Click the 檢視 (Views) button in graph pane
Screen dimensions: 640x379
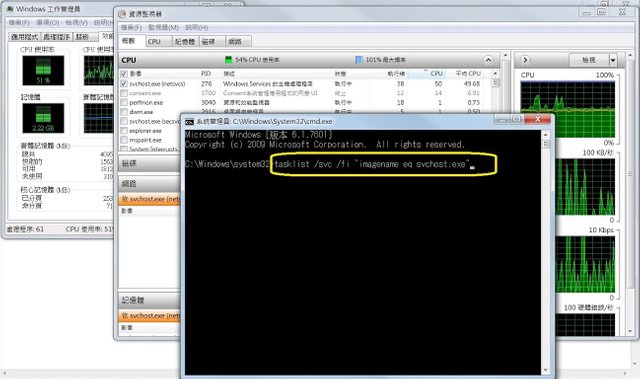pos(589,60)
